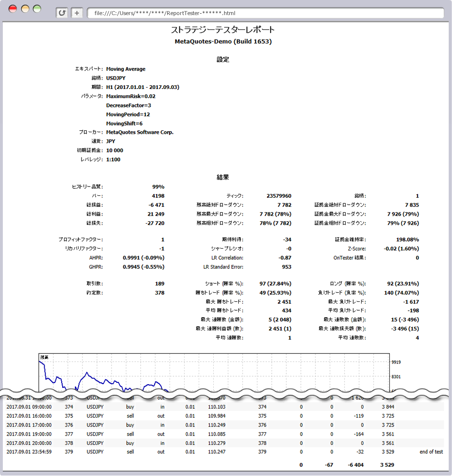Select parameter MovingPeriod=12
Viewport: 452px width, 476px height.
pyautogui.click(x=128, y=114)
